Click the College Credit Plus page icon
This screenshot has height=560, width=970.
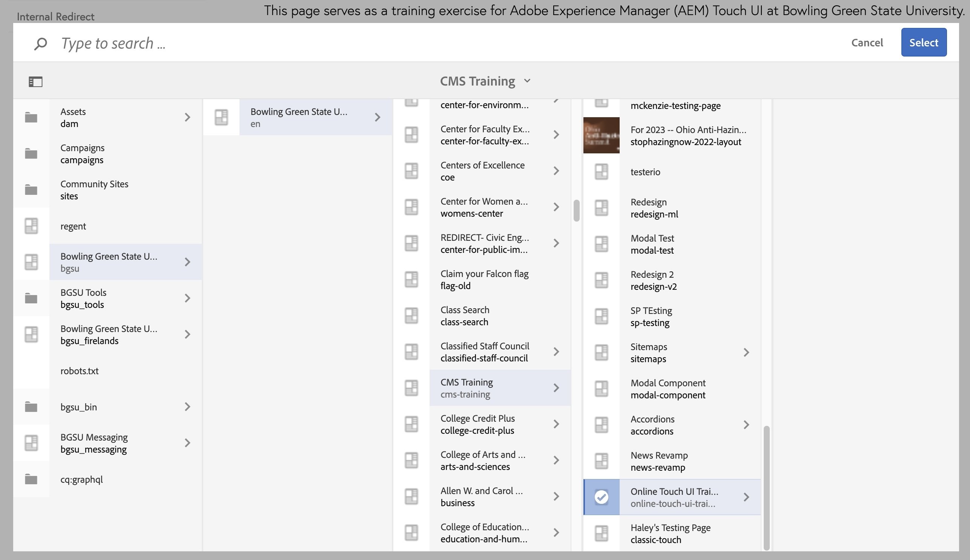coord(411,424)
